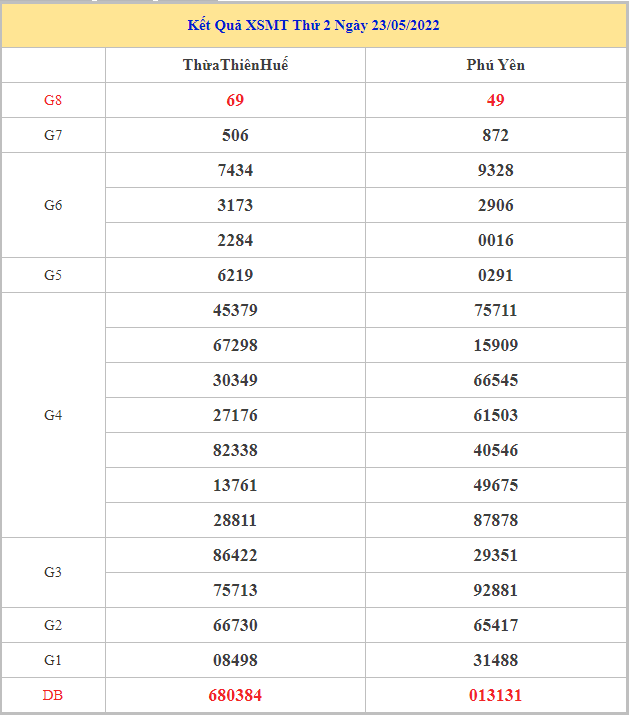Click the G1 number 08498
The width and height of the screenshot is (629, 715).
pyautogui.click(x=235, y=660)
